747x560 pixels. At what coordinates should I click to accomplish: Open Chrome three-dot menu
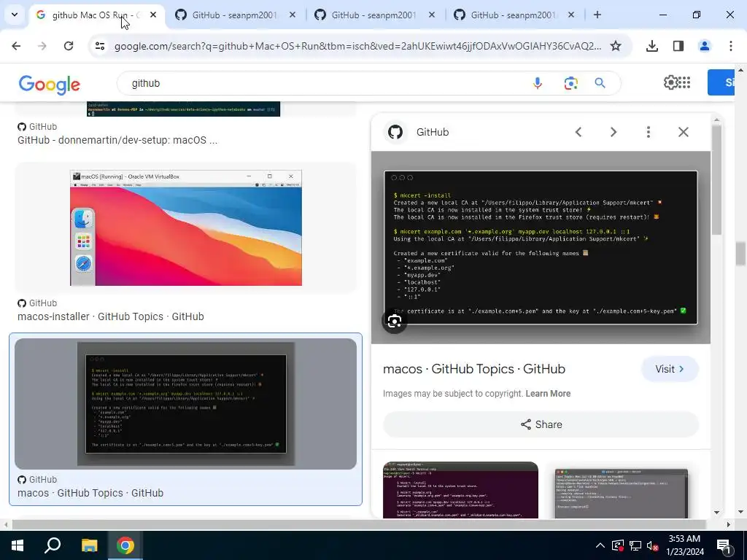point(731,46)
